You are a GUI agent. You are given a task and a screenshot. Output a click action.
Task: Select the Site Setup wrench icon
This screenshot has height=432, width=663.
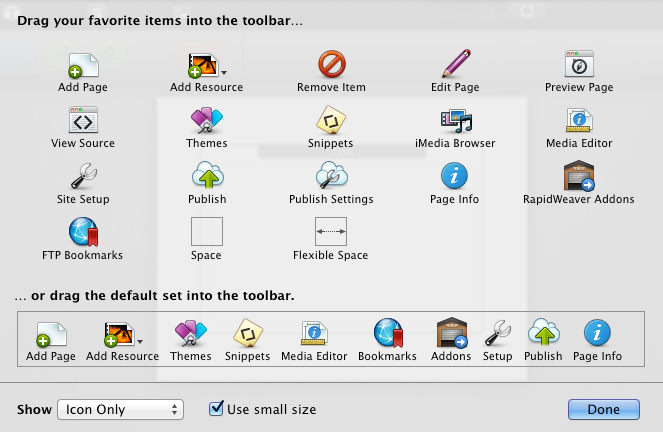[84, 176]
